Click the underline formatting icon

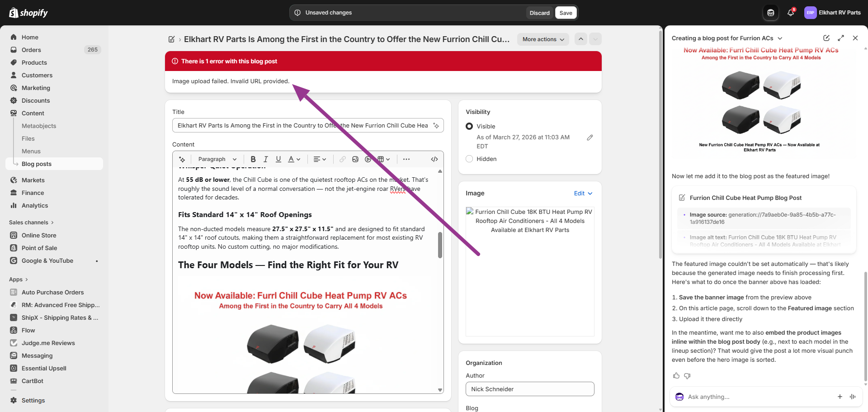click(x=278, y=159)
